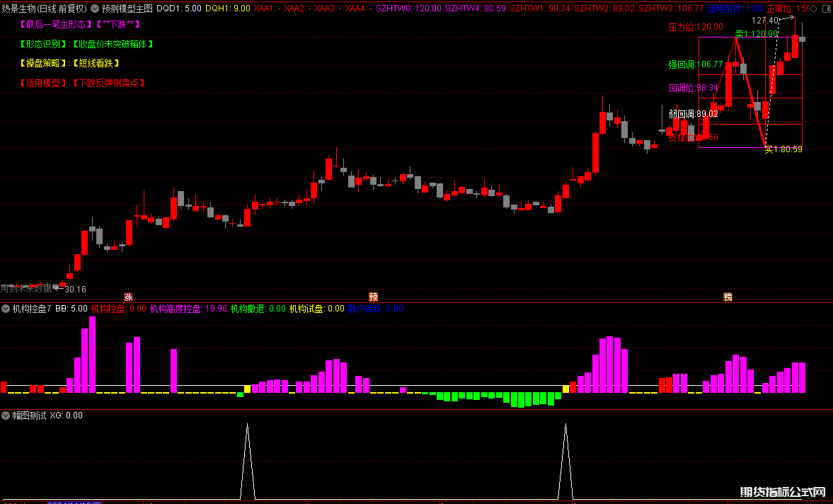
Task: Click the 预 marker below the chart
Action: pyautogui.click(x=374, y=297)
